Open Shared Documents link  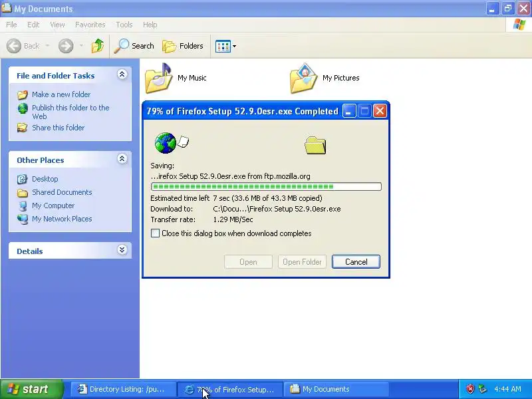(x=62, y=192)
